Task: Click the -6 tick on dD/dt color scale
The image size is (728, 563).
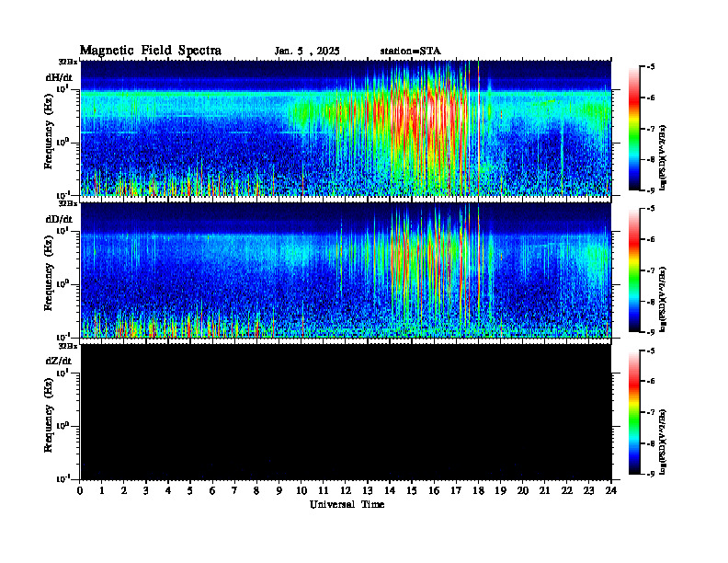Action: [651, 240]
